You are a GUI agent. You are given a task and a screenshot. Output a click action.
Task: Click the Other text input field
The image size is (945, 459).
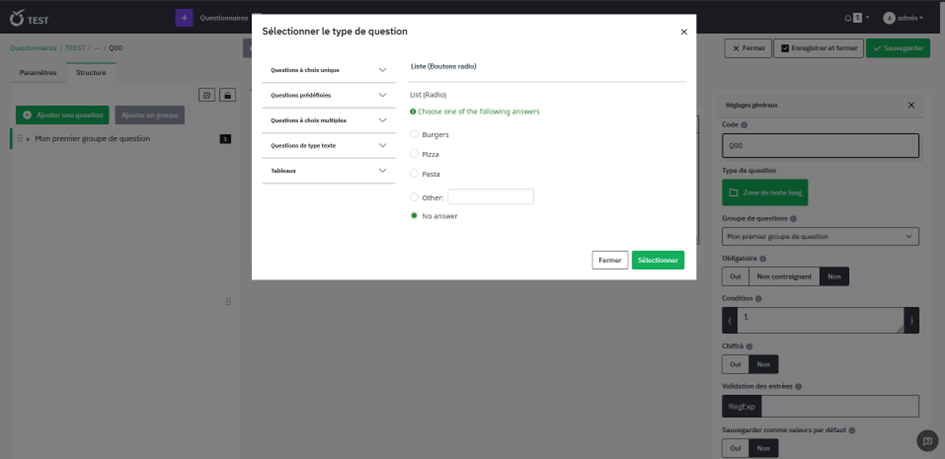pos(490,197)
